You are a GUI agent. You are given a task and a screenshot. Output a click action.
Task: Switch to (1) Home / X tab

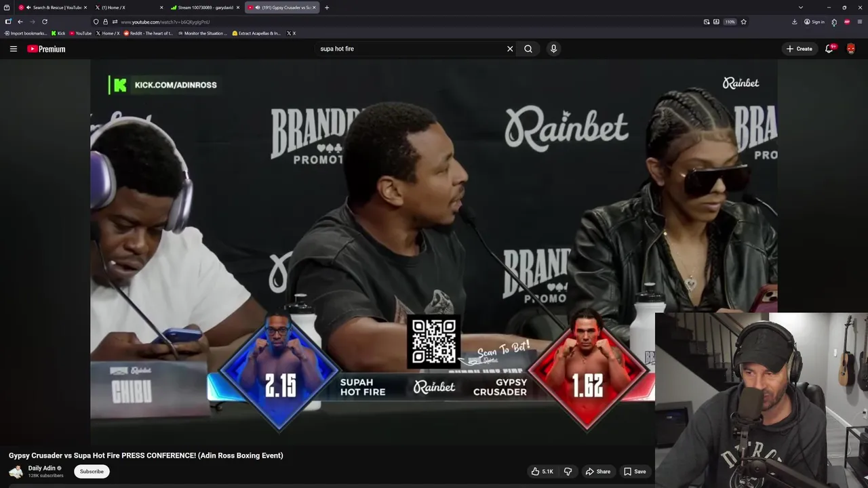point(129,7)
